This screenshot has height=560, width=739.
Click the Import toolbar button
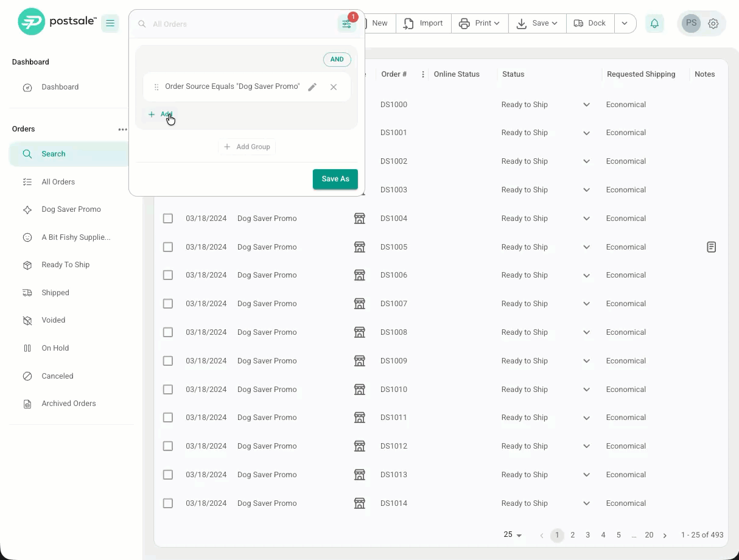(424, 23)
